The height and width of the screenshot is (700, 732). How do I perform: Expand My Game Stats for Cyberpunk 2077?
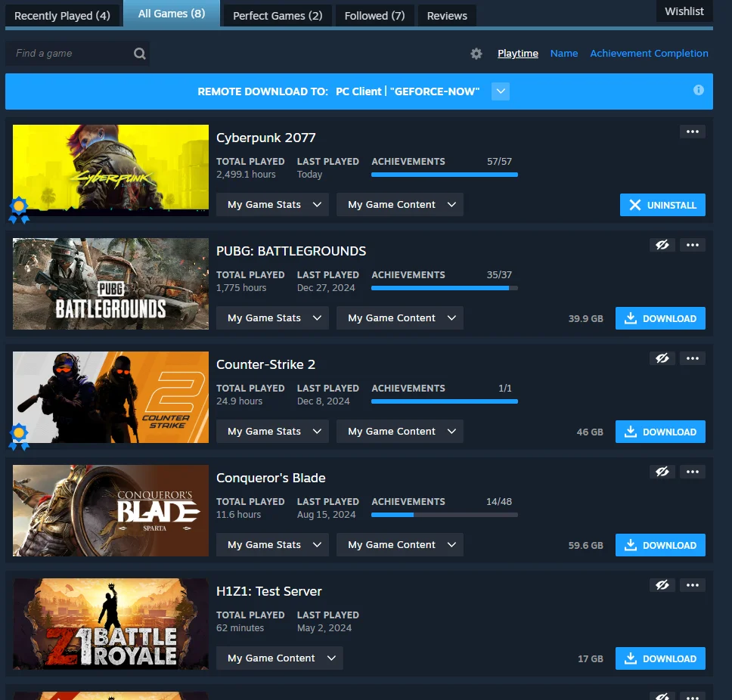click(x=273, y=204)
